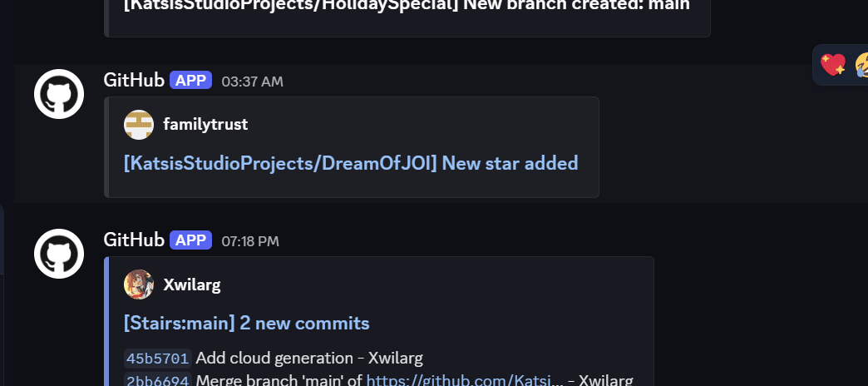The image size is (868, 386).
Task: Click GitHub username on 07:18 PM message
Action: 134,240
